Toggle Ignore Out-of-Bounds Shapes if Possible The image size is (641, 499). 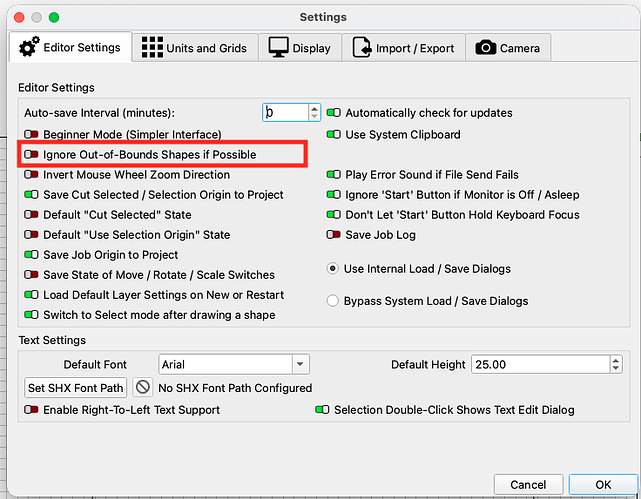click(x=32, y=155)
